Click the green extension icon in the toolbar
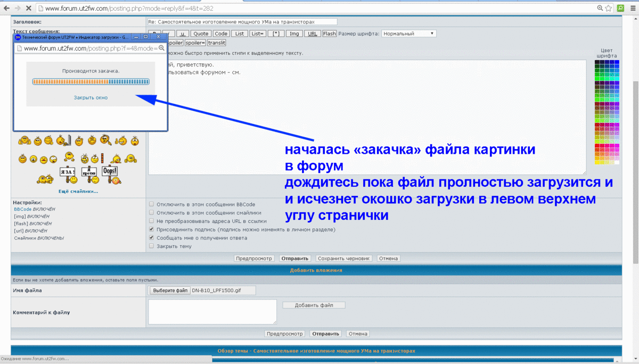 620,9
